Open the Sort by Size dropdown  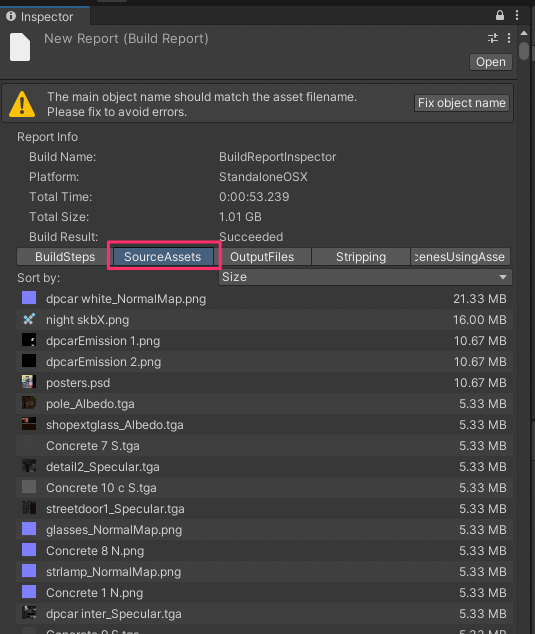tap(365, 277)
